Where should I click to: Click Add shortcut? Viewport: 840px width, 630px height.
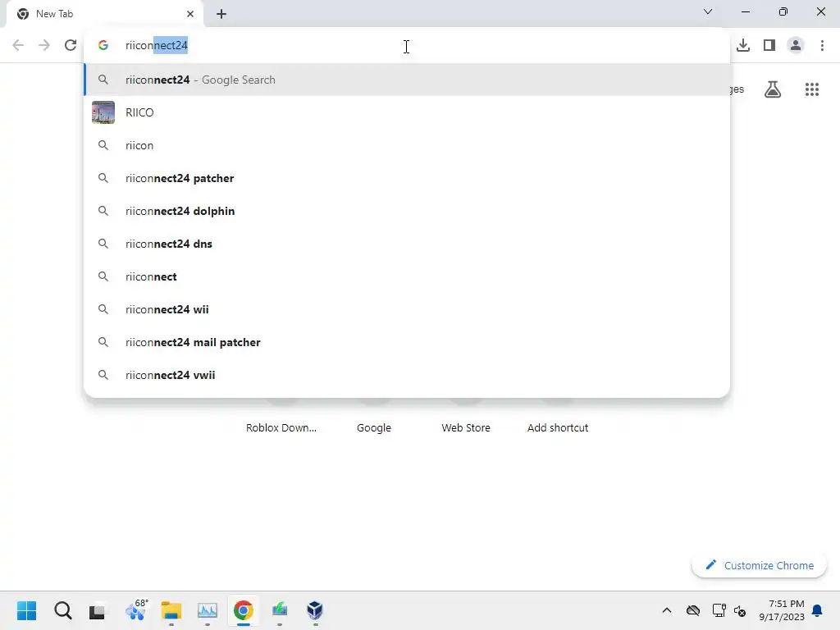558,427
